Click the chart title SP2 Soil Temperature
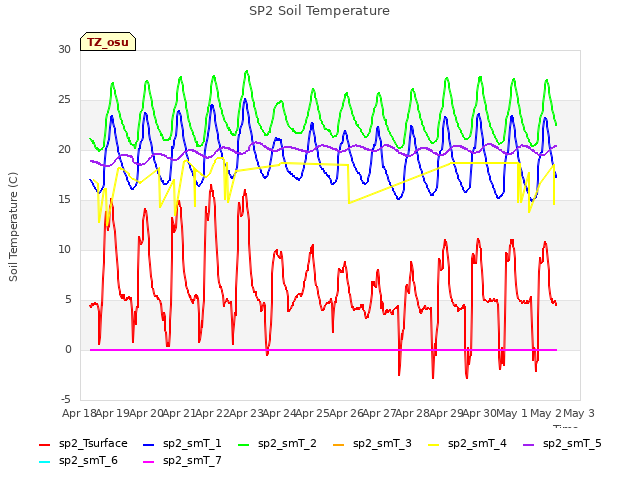 319,11
